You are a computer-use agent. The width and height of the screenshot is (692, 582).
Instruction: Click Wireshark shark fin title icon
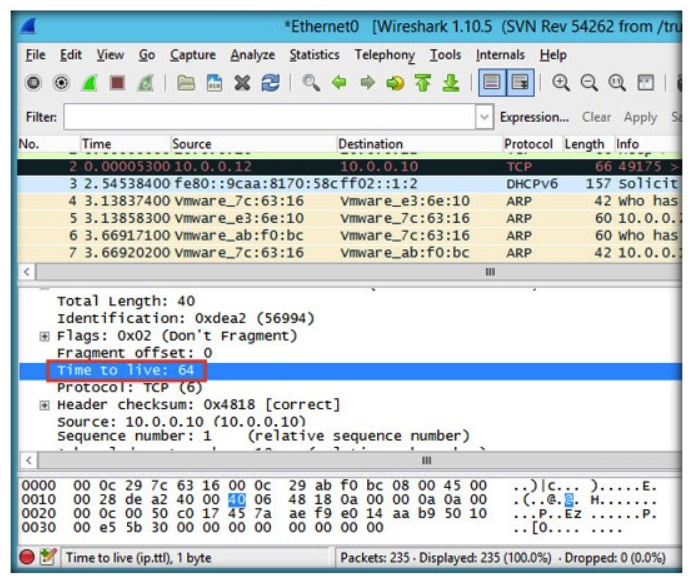tap(28, 26)
